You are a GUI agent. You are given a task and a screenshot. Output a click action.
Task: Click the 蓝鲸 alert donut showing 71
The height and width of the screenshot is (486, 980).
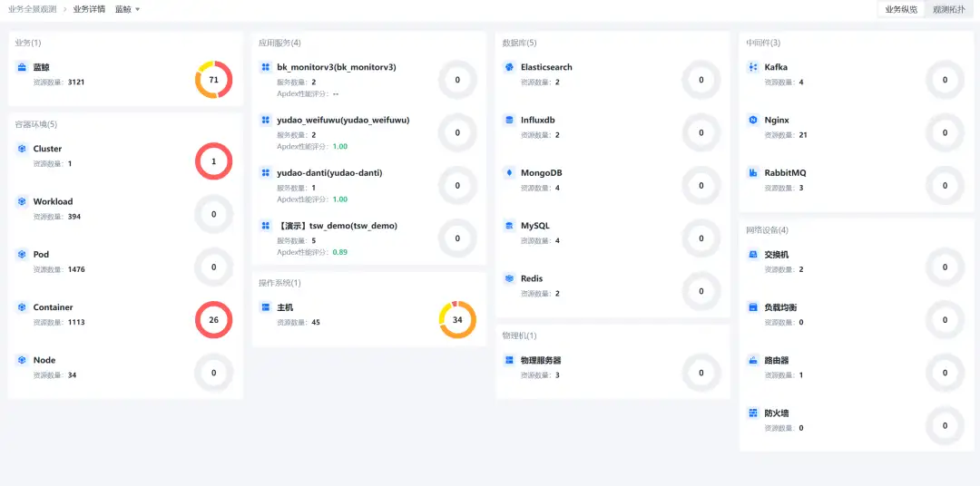point(214,79)
